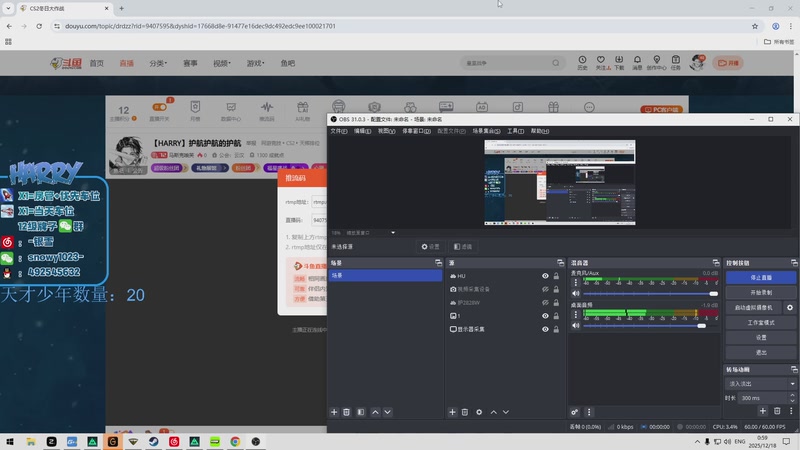The height and width of the screenshot is (450, 800).
Task: Open preview zoom scale dropdown arrow
Action: [x=393, y=233]
